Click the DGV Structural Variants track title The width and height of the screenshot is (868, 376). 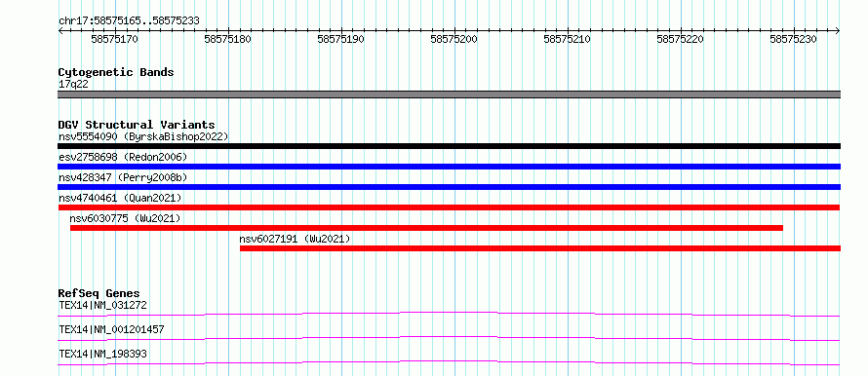point(137,125)
